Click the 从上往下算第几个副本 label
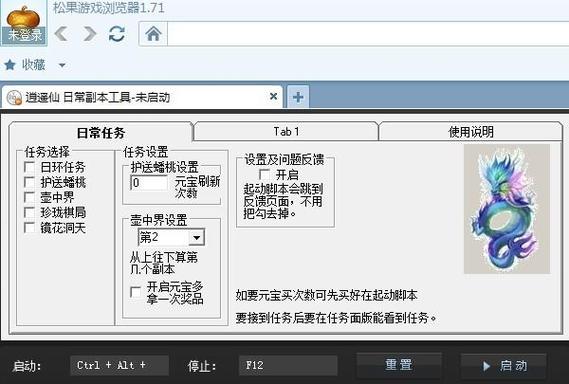 tap(164, 263)
